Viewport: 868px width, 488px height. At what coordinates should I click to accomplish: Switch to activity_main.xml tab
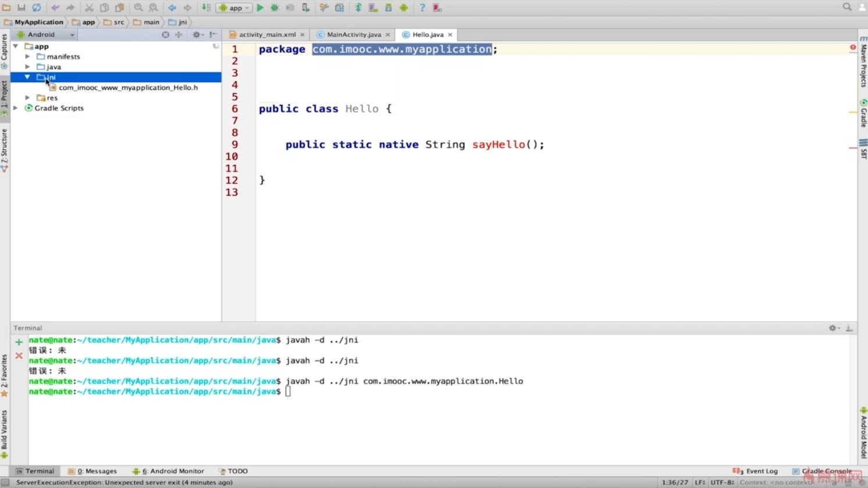267,35
